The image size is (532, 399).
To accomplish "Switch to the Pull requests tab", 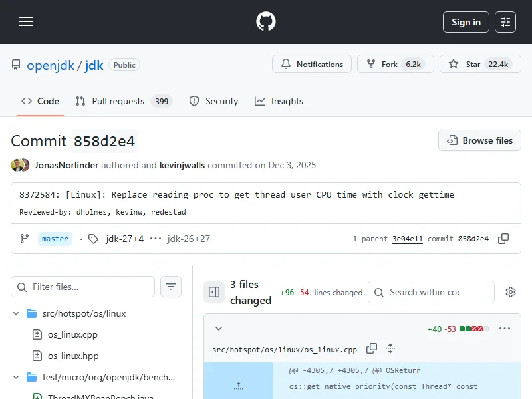I will click(123, 101).
